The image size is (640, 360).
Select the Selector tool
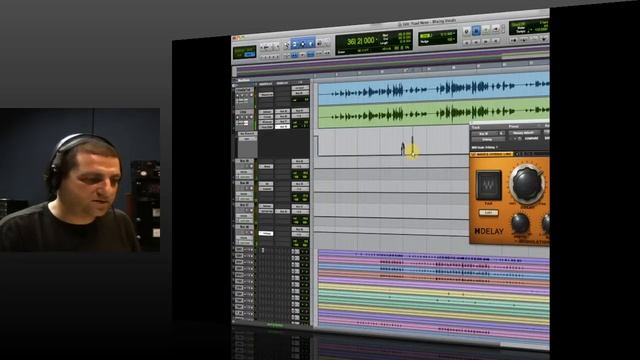pyautogui.click(x=302, y=43)
